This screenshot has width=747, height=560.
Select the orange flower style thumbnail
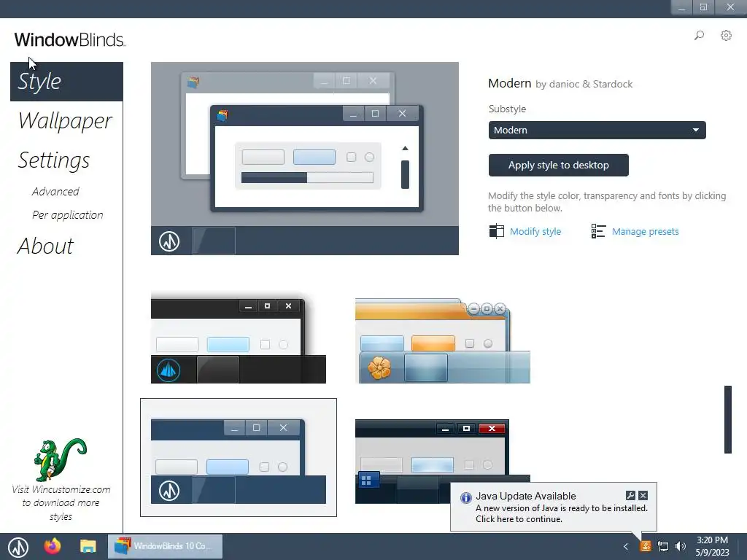pyautogui.click(x=443, y=341)
